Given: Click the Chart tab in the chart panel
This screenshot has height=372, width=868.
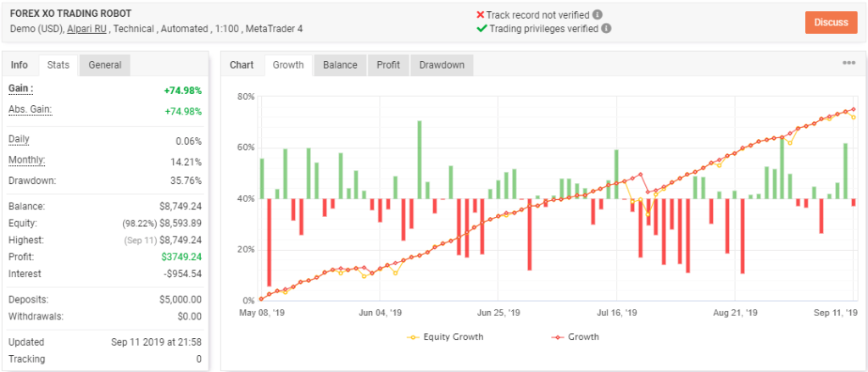Looking at the screenshot, I should coord(242,64).
